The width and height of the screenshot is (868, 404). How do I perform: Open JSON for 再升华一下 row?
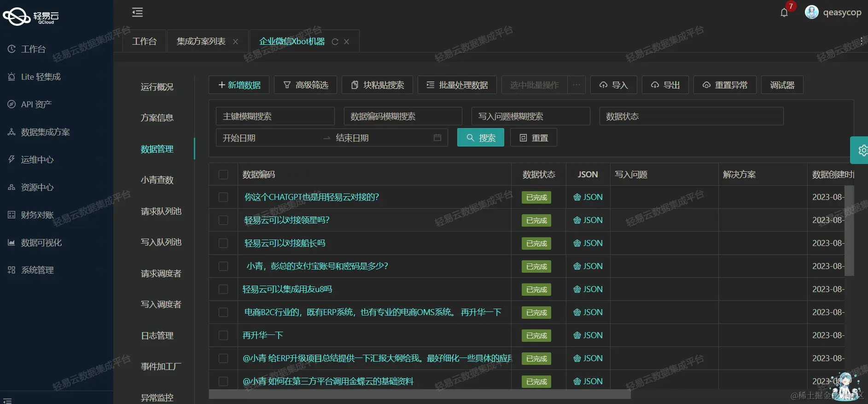coord(588,335)
